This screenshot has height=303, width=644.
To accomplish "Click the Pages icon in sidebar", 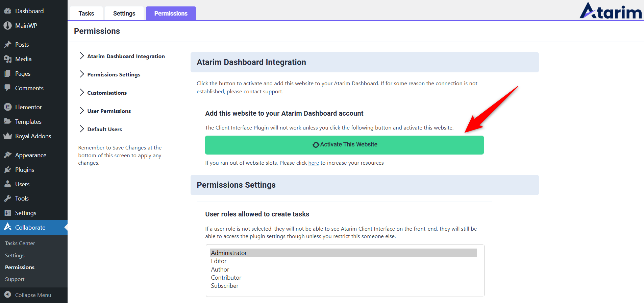I will point(7,73).
